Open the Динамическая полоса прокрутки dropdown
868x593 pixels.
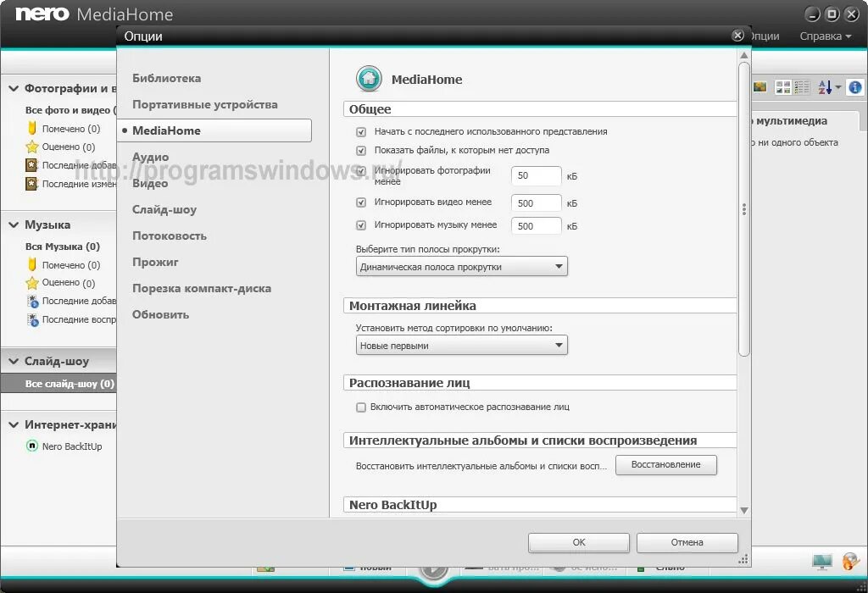tap(462, 267)
